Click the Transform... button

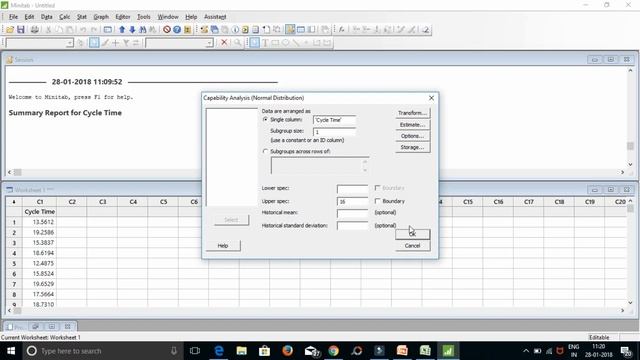click(412, 113)
